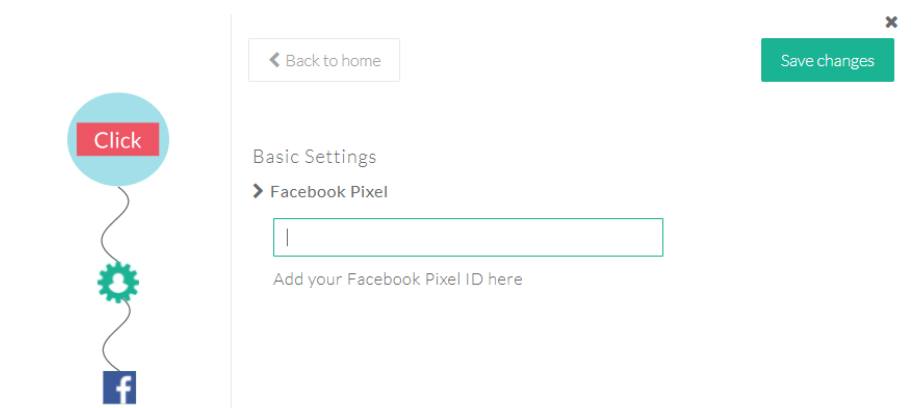The height and width of the screenshot is (408, 918).
Task: Click the Back to home button
Action: click(324, 60)
